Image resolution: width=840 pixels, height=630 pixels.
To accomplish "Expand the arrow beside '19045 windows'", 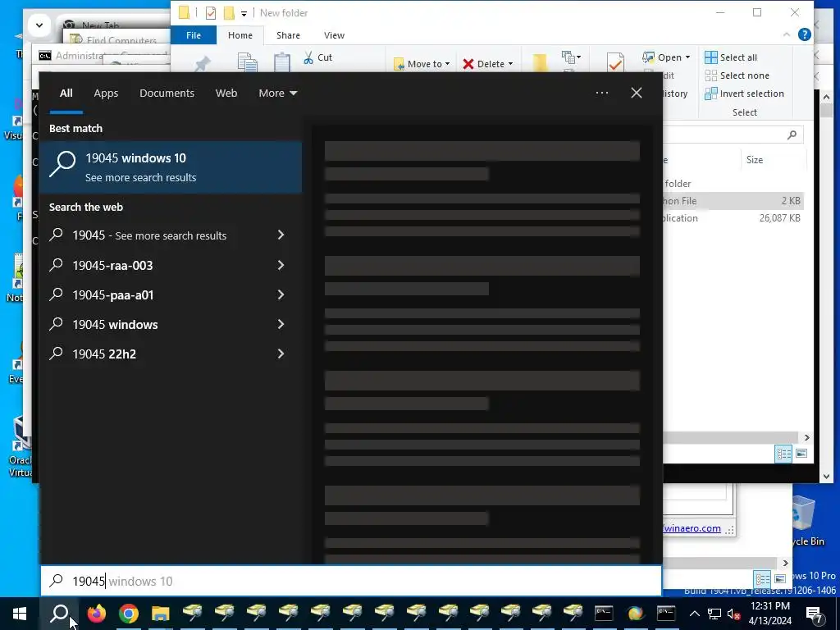I will pos(281,324).
